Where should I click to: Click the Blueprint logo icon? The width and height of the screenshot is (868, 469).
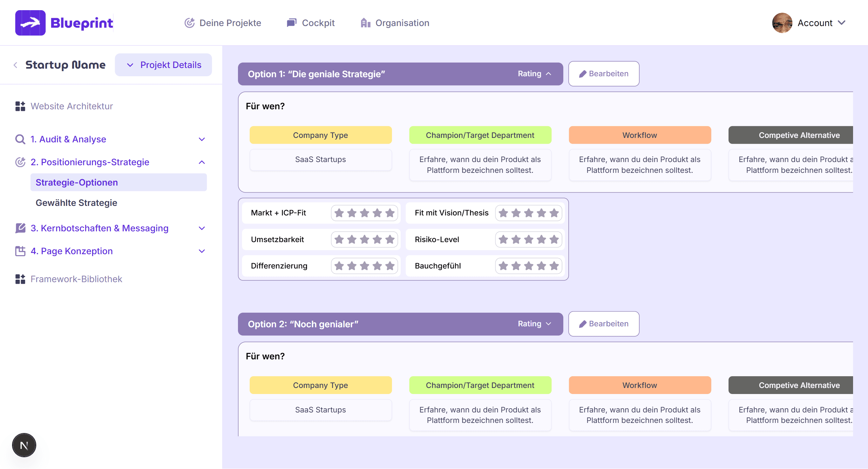click(30, 23)
